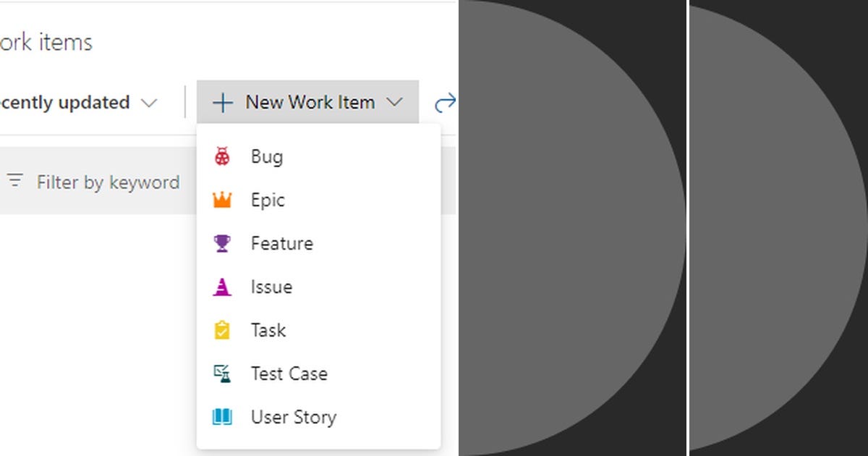Click the refresh work items icon

446,102
